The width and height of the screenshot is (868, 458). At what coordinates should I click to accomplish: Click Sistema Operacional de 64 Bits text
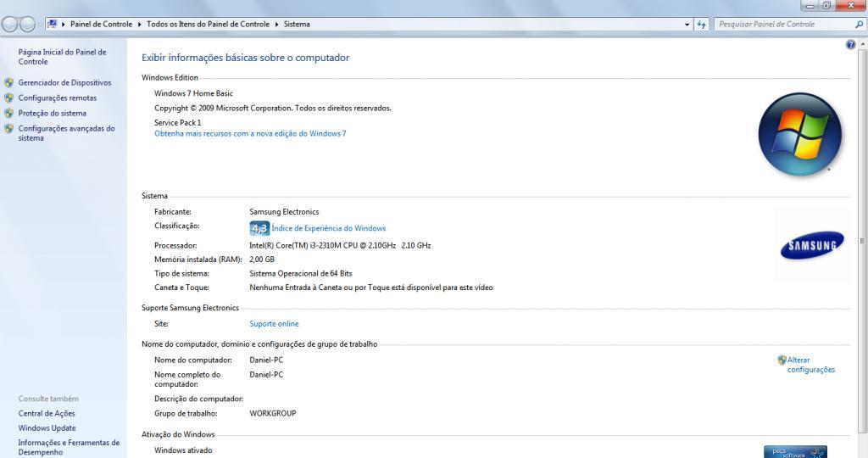(x=301, y=274)
